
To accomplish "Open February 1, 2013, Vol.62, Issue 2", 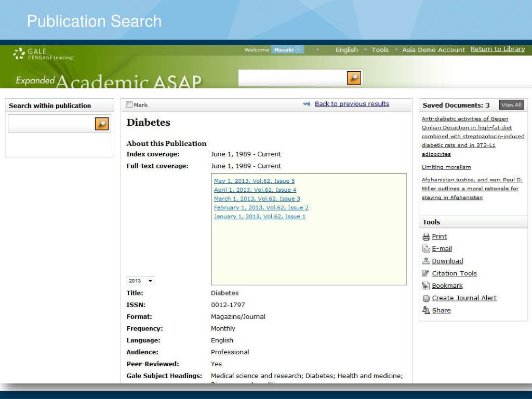I will pyautogui.click(x=261, y=207).
